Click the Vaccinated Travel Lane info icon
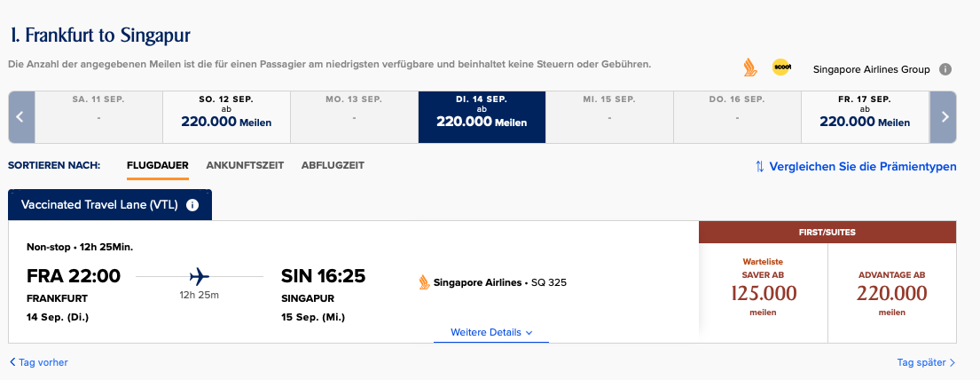Image resolution: width=980 pixels, height=380 pixels. [192, 205]
